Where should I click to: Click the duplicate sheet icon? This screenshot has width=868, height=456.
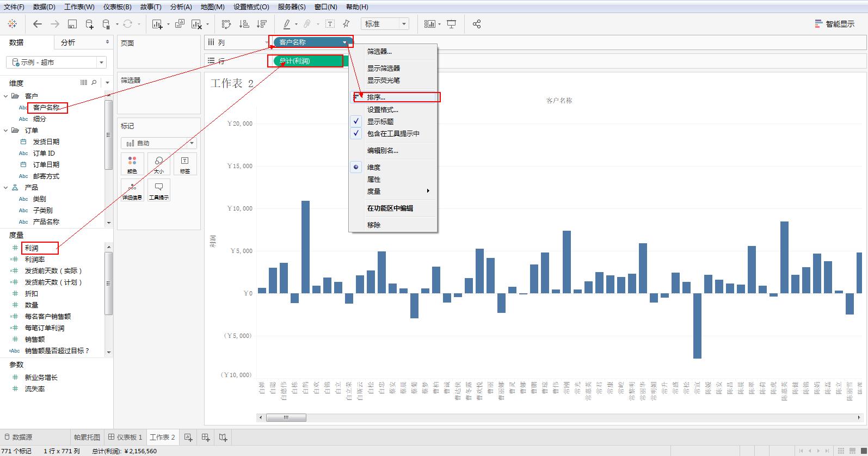[180, 24]
